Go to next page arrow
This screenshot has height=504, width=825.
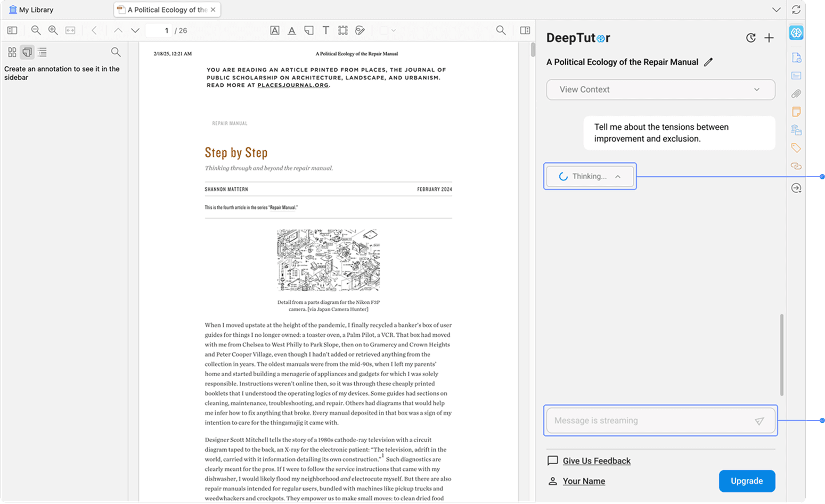point(135,30)
